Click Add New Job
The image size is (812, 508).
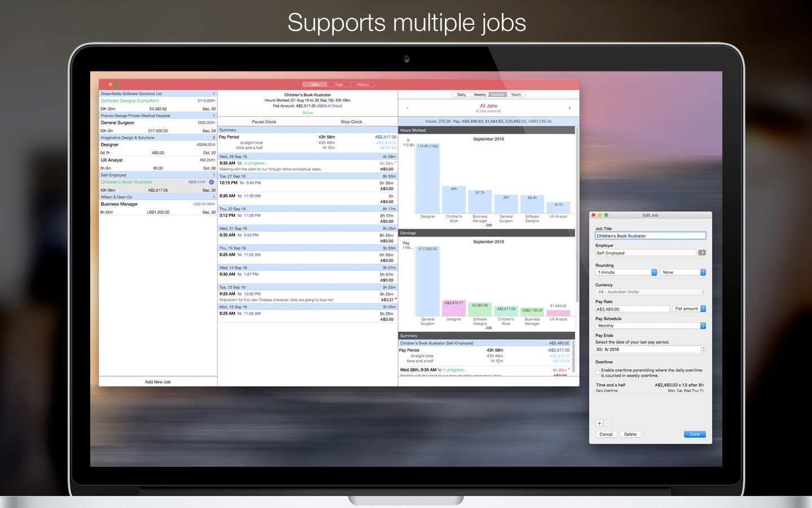tap(158, 382)
